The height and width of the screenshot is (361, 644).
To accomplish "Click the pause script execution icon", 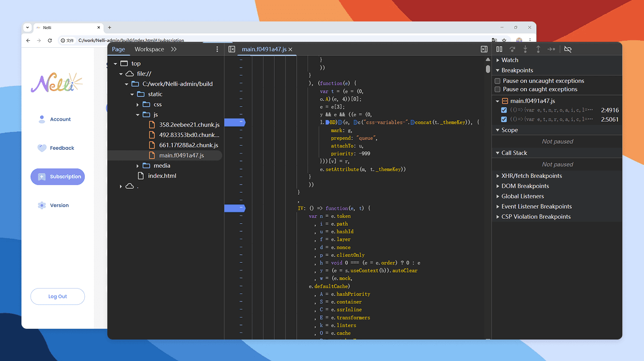I will tap(499, 49).
